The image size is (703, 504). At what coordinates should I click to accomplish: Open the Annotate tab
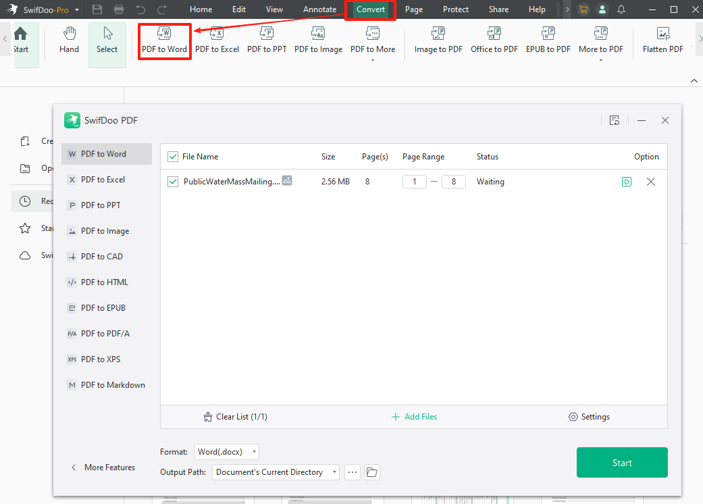319,9
